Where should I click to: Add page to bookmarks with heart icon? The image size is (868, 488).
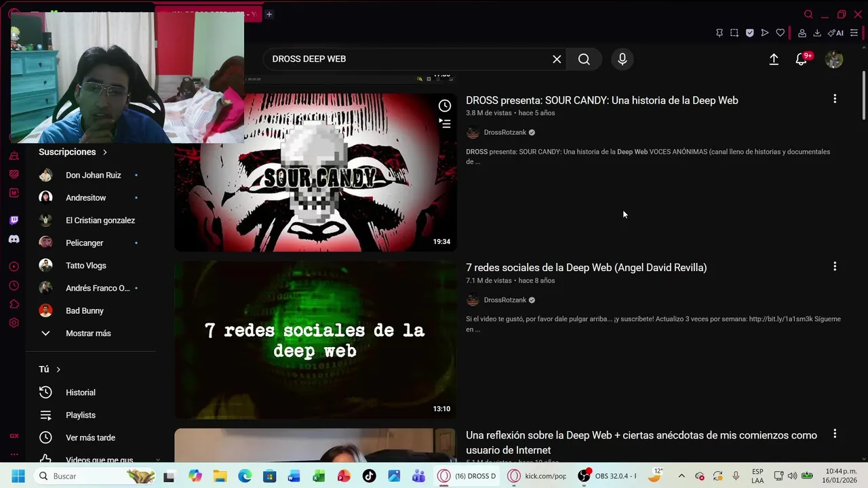point(781,33)
